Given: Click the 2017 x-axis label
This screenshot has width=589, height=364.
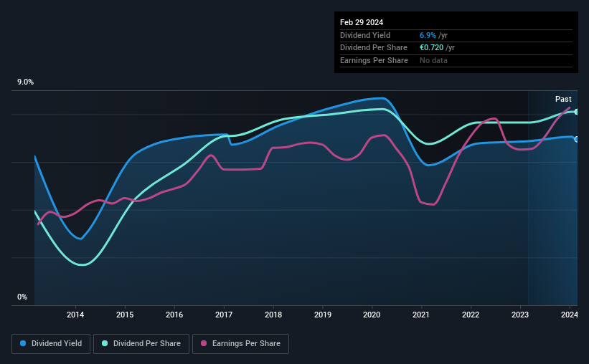Looking at the screenshot, I should coord(224,315).
